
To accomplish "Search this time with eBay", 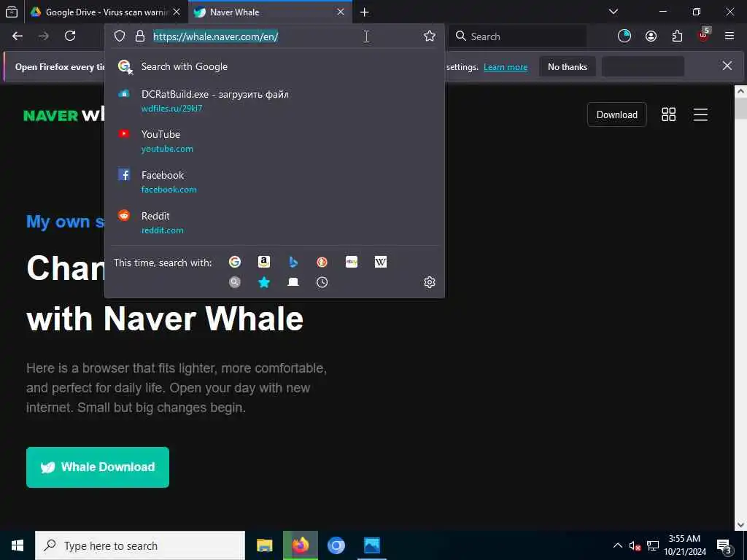I will (x=352, y=262).
